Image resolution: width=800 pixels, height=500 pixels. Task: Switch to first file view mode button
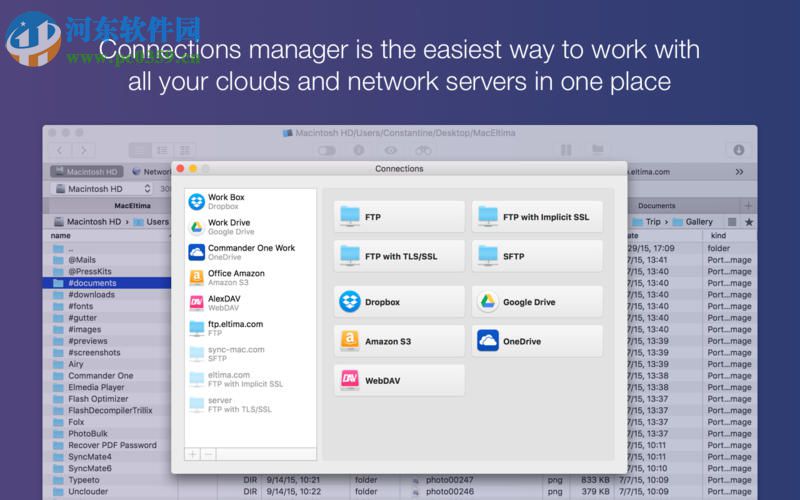pos(140,150)
